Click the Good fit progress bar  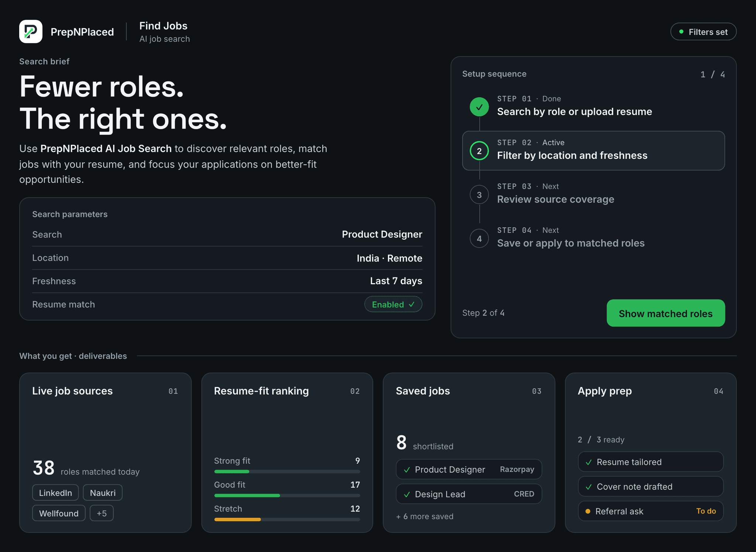(x=287, y=496)
